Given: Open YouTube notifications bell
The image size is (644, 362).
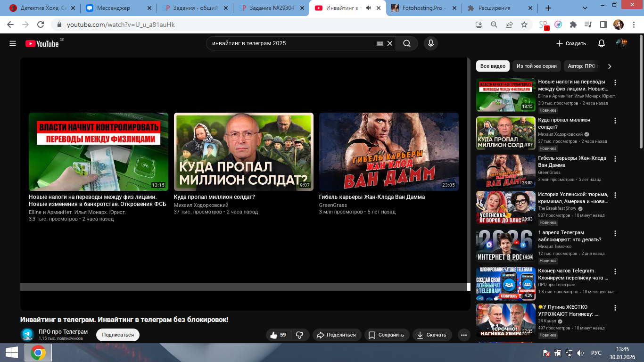Looking at the screenshot, I should (602, 43).
